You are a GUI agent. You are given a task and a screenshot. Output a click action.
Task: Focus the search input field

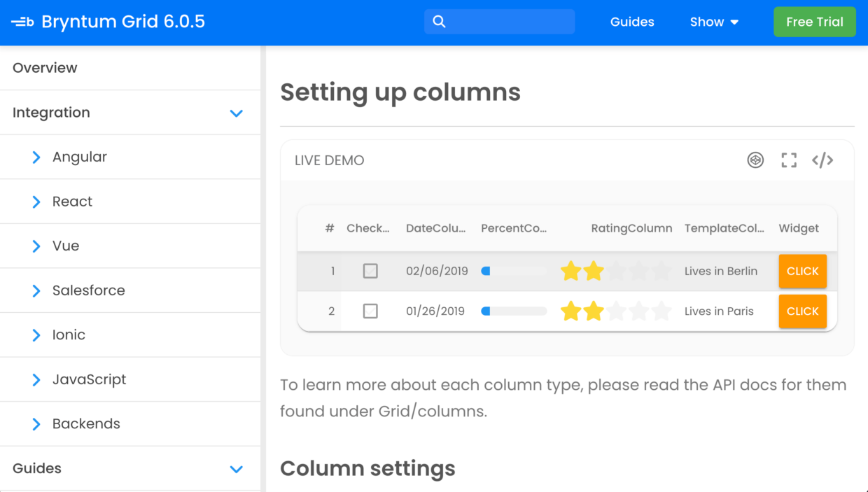pyautogui.click(x=500, y=22)
